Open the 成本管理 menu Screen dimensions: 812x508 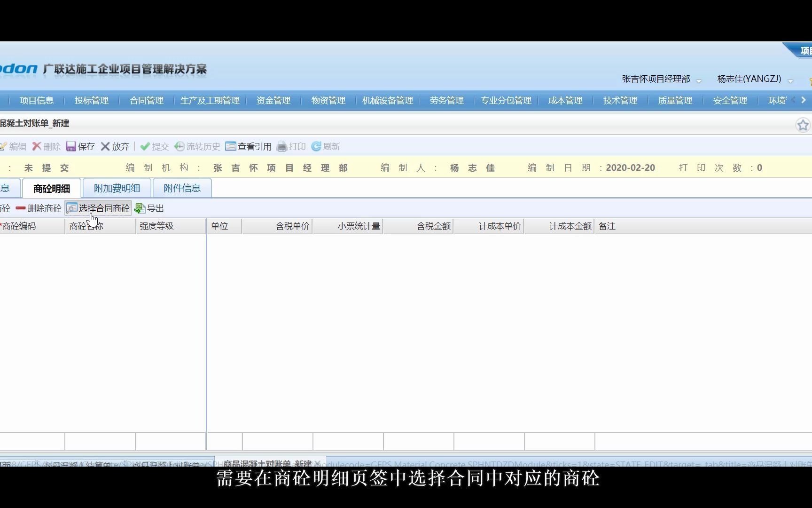565,100
